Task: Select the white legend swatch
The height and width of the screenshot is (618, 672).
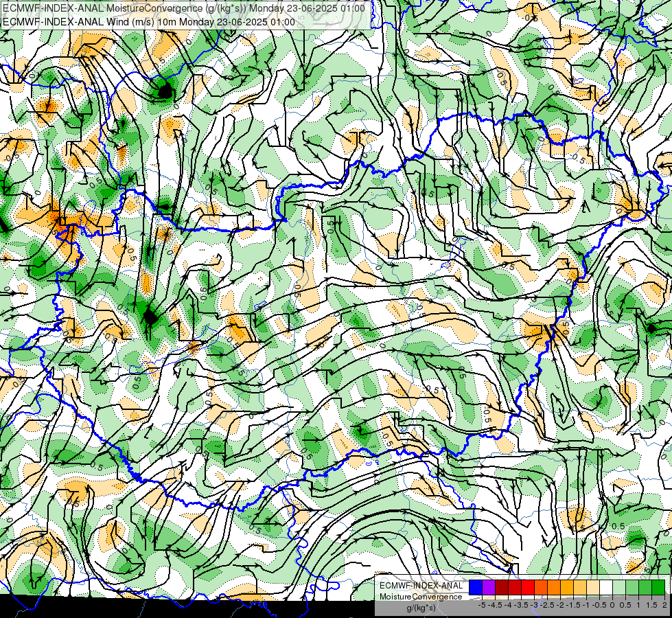Action: pos(606,587)
